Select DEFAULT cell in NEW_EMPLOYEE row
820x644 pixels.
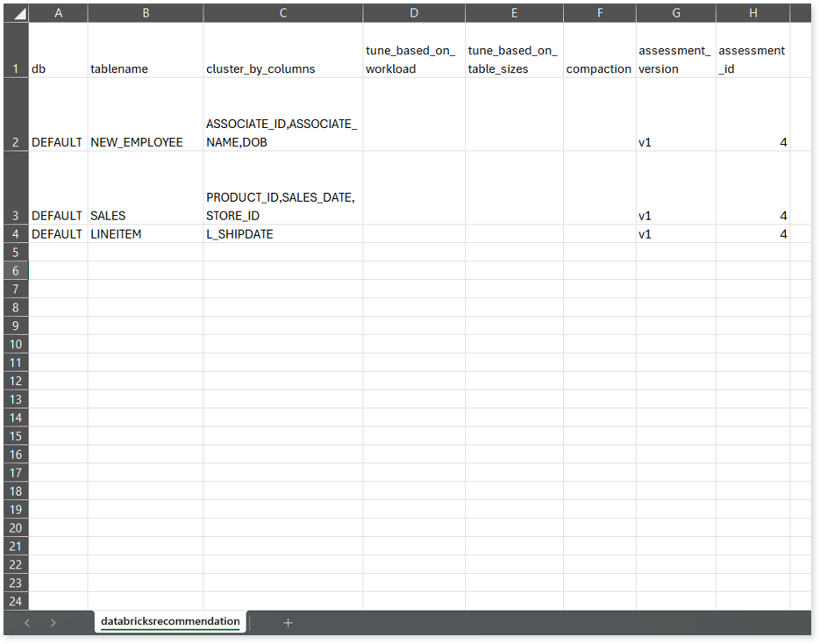tap(58, 115)
